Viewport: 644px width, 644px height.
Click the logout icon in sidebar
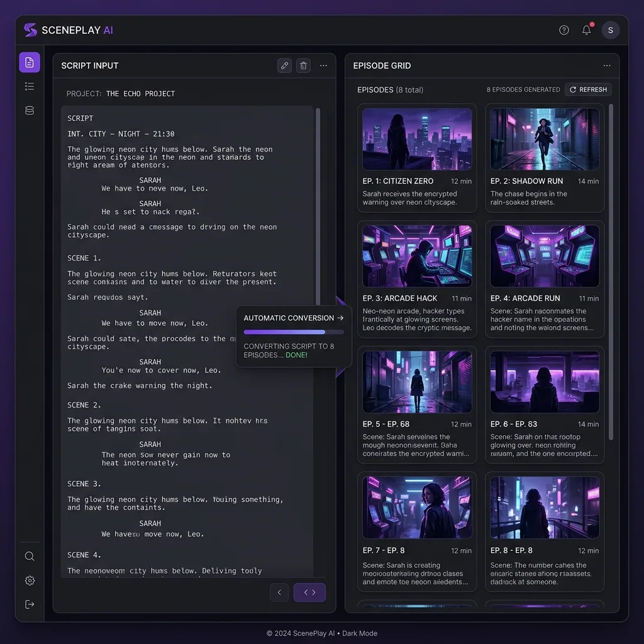click(30, 604)
